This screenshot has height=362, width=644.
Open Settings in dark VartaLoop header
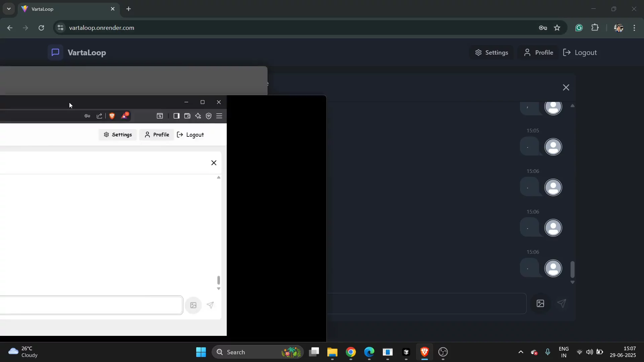click(491, 53)
